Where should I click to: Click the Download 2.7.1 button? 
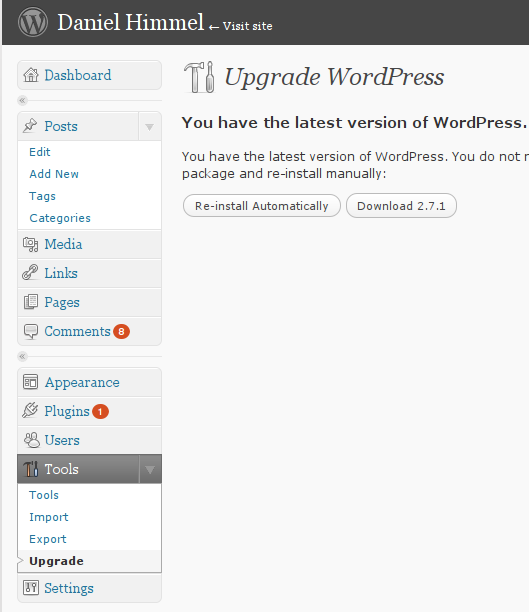tap(401, 206)
